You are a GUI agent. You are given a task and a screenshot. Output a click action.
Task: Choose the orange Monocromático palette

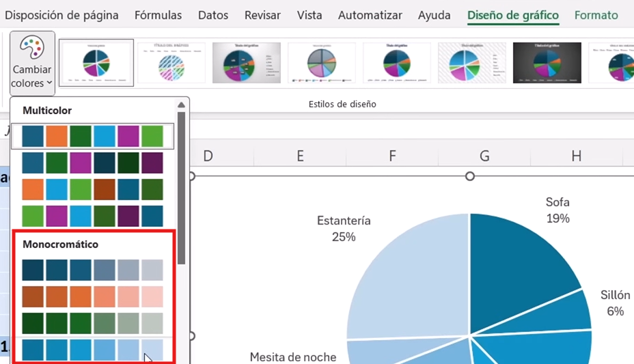[x=93, y=296]
